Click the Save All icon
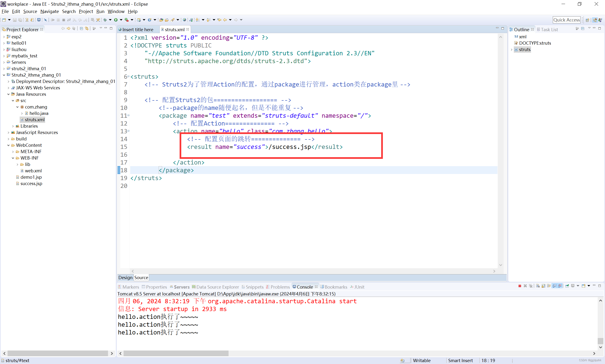Screen dimensions: 605x364 [x=20, y=20]
